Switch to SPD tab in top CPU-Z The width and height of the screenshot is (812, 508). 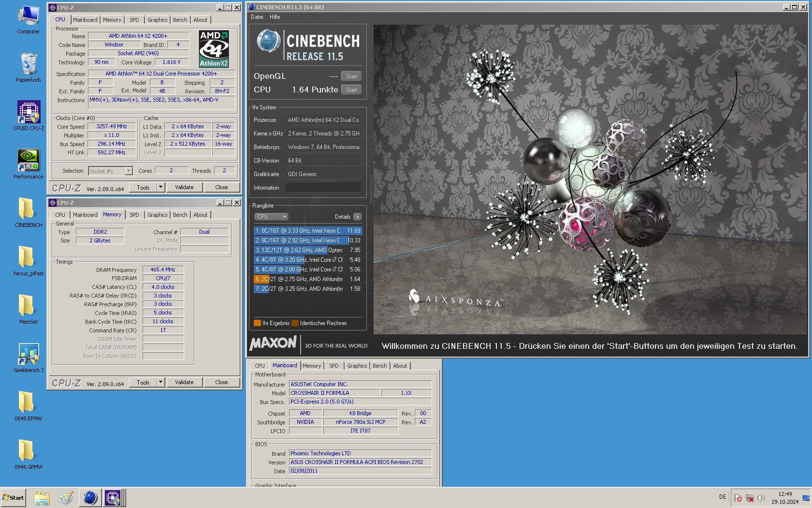pos(134,20)
